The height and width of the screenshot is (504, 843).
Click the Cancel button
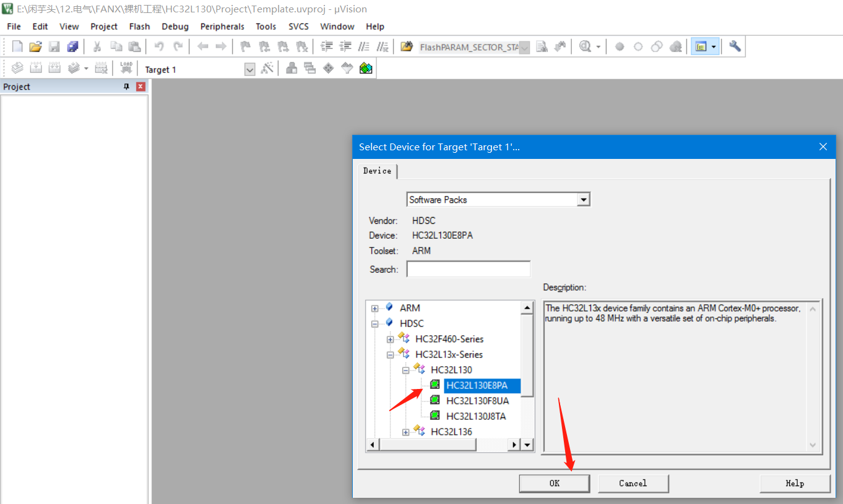point(633,483)
